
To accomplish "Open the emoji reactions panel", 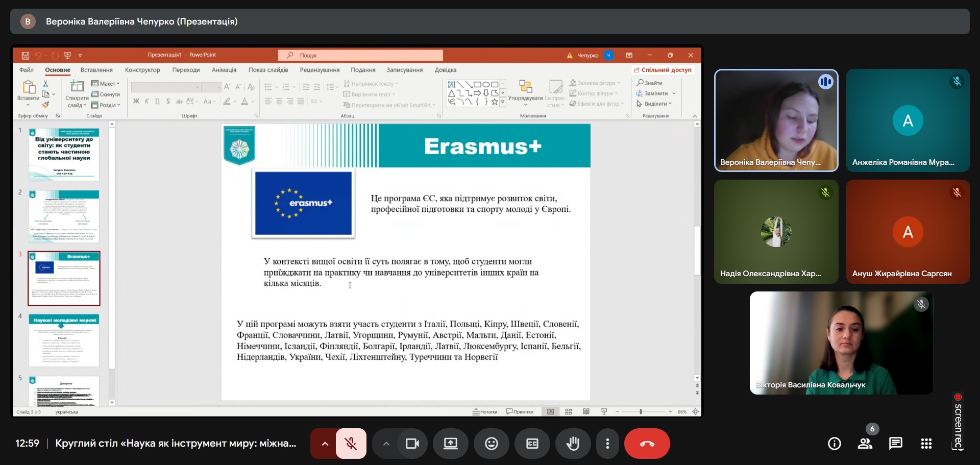I will tap(491, 444).
